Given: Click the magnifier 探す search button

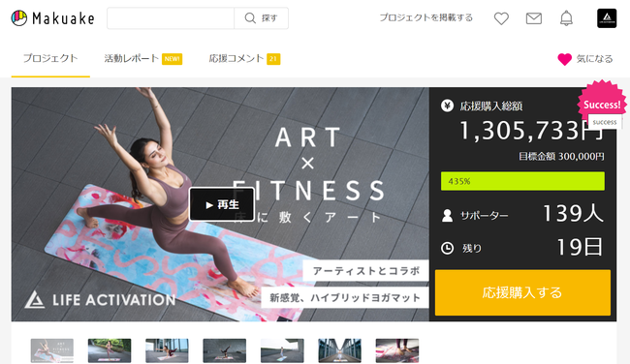Looking at the screenshot, I should 261,18.
